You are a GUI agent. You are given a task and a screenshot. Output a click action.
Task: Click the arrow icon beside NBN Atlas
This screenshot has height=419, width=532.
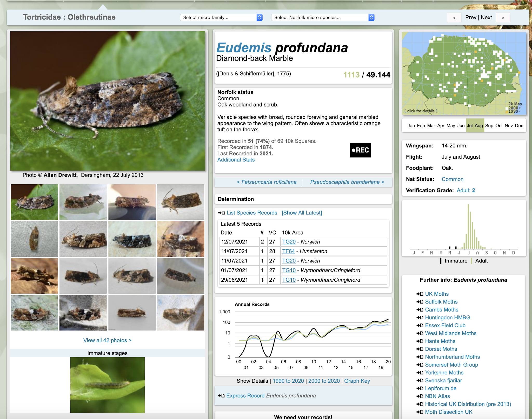pyautogui.click(x=420, y=396)
